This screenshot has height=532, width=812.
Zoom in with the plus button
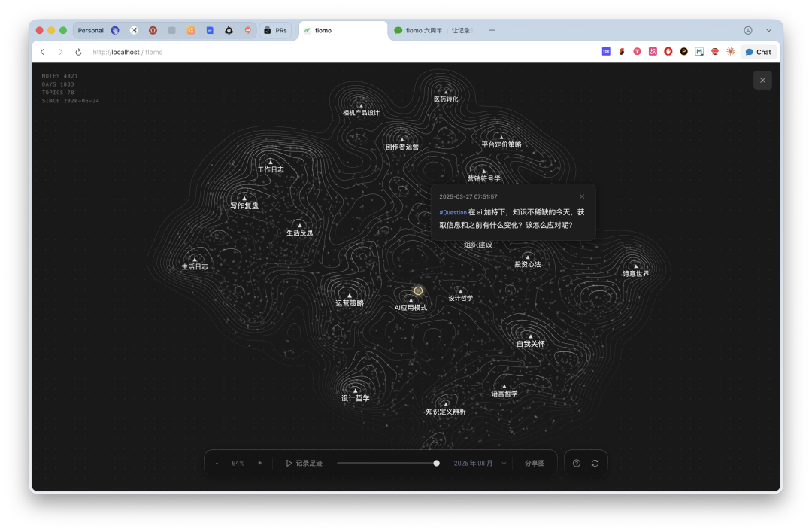(x=260, y=463)
